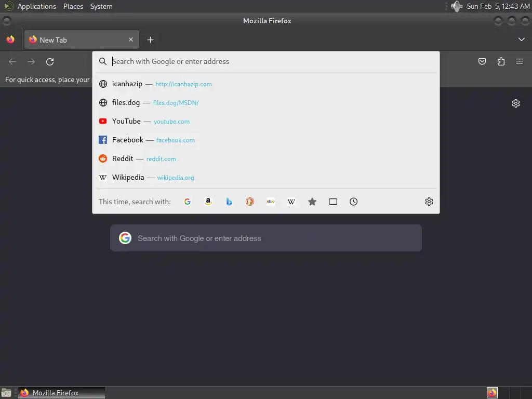This screenshot has height=399, width=532.
Task: Select the New Tab tab
Action: (82, 39)
